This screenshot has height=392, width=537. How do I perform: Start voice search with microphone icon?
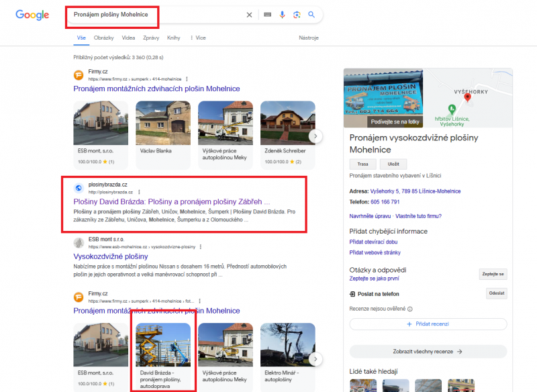(282, 14)
